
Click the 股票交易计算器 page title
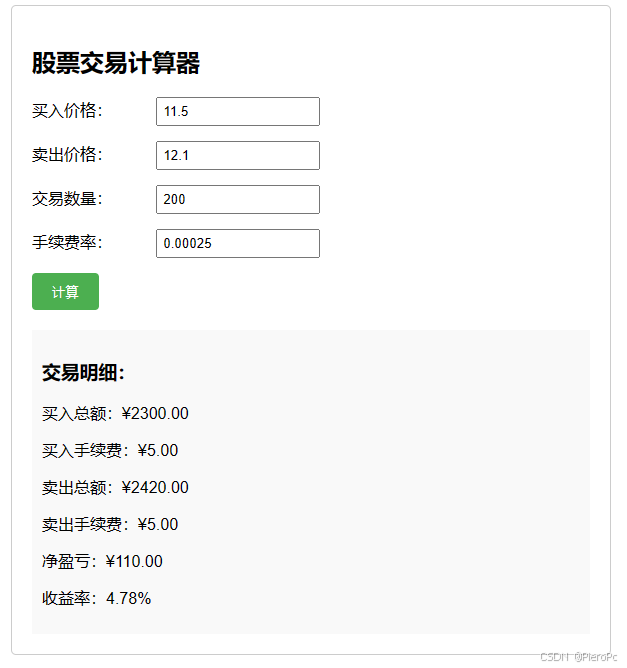click(x=116, y=64)
